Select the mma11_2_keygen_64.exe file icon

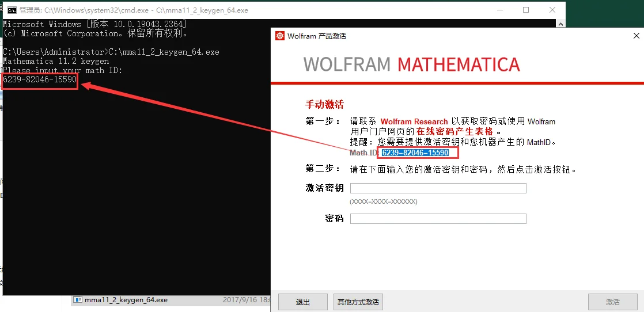click(x=78, y=300)
